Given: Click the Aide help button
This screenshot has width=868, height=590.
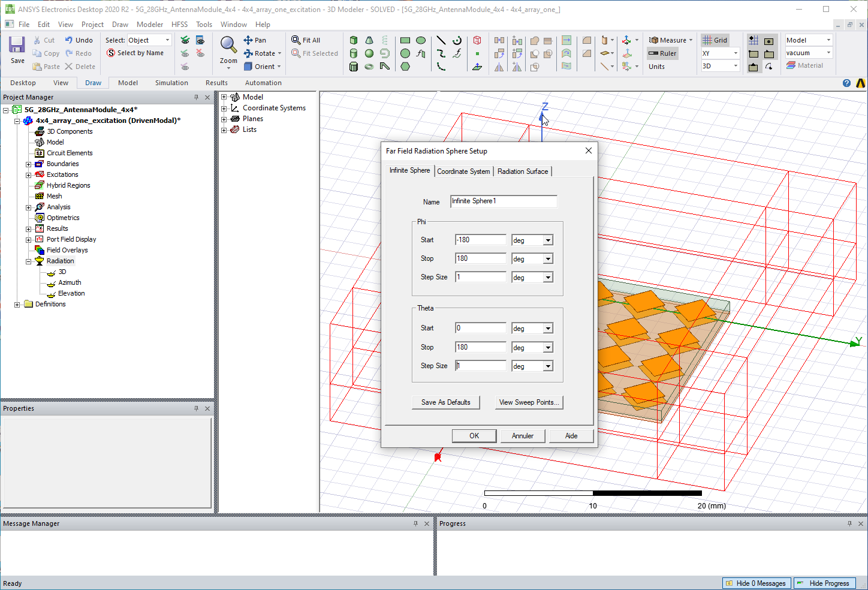Looking at the screenshot, I should pyautogui.click(x=571, y=436).
